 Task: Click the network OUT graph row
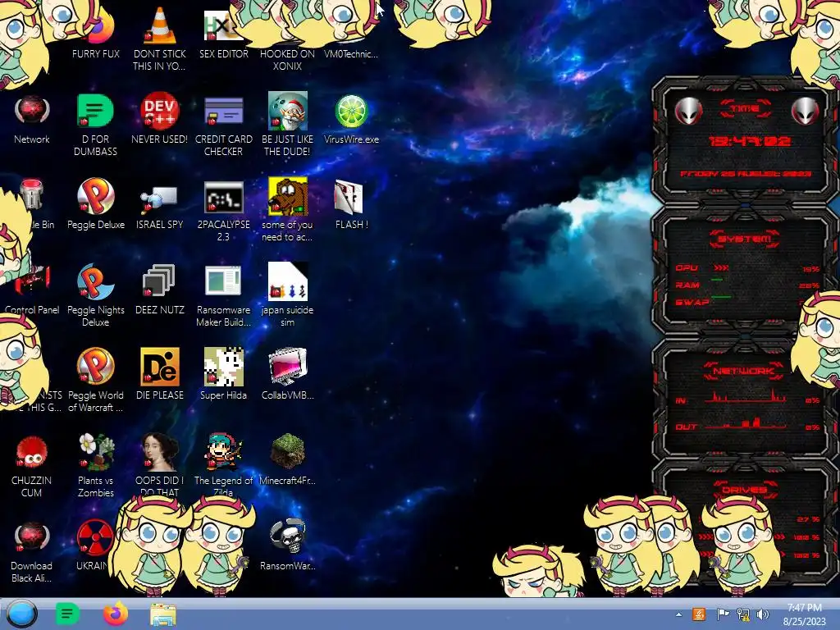pyautogui.click(x=747, y=425)
